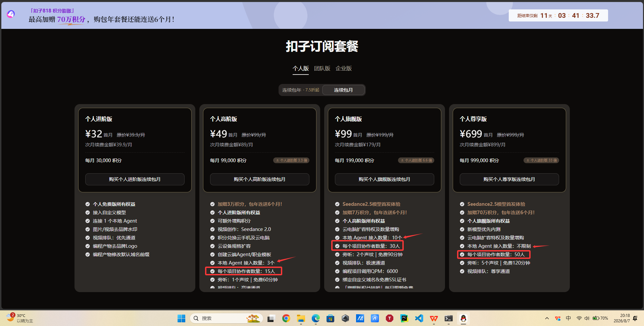Open the volume control
The height and width of the screenshot is (326, 644).
click(x=587, y=318)
